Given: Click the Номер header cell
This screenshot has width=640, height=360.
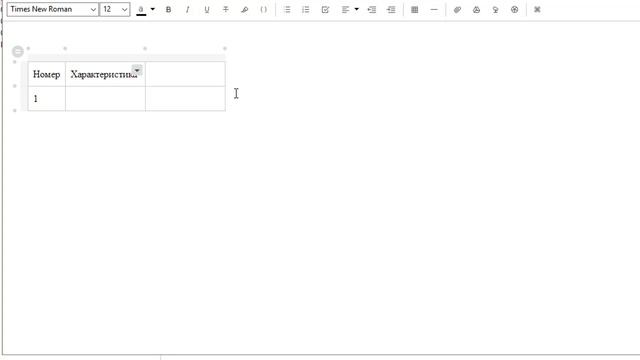Looking at the screenshot, I should click(x=47, y=74).
